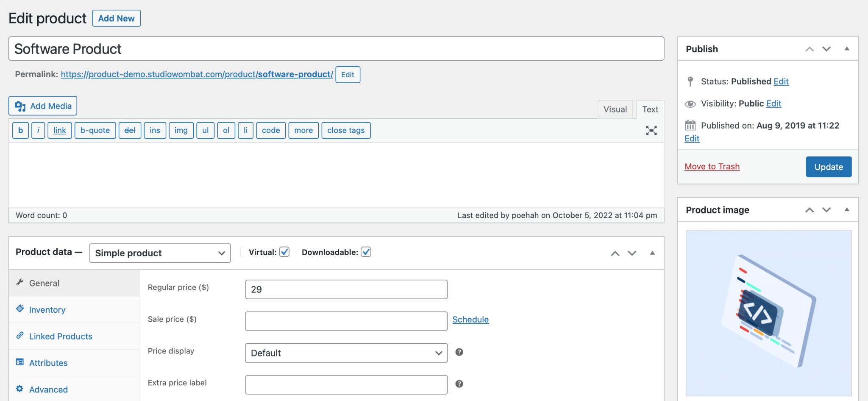Click the Update button to save

[828, 167]
